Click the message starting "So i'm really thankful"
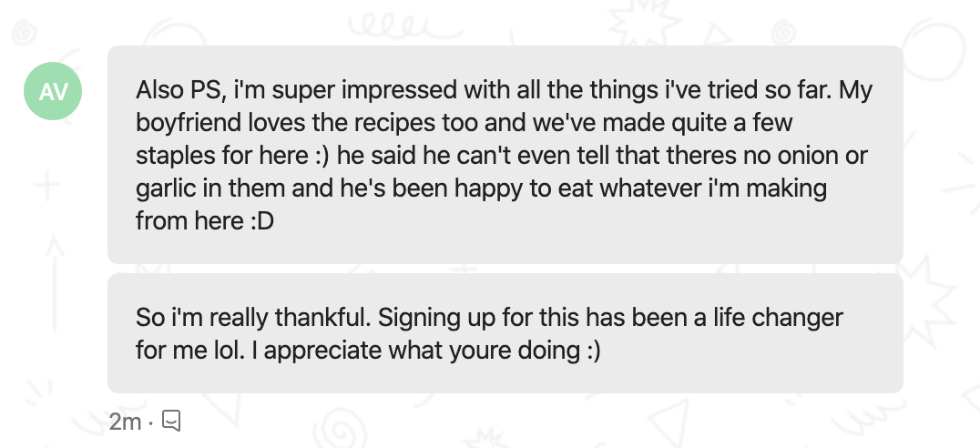This screenshot has width=980, height=448. (505, 333)
